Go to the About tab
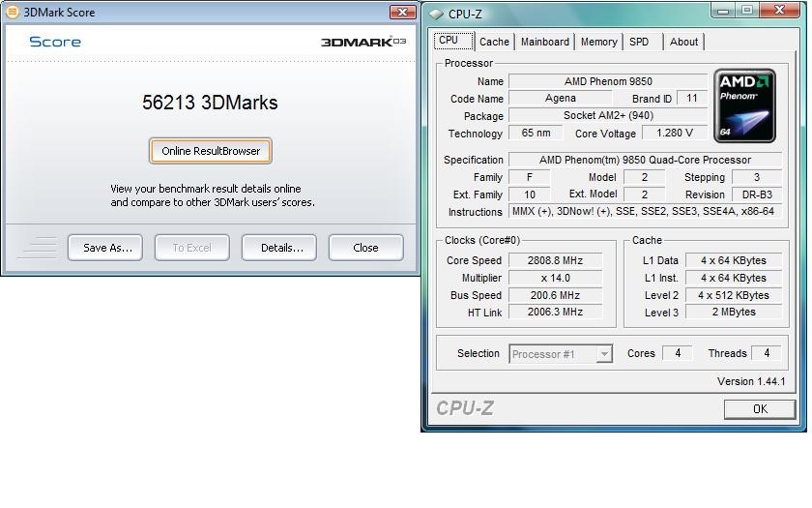The height and width of the screenshot is (508, 812). 683,42
